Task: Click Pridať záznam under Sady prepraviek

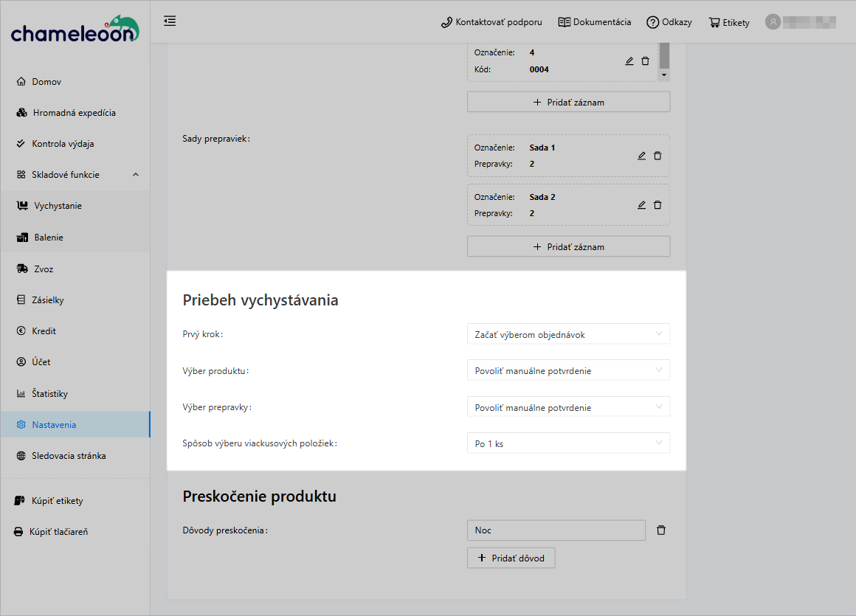Action: pos(568,246)
